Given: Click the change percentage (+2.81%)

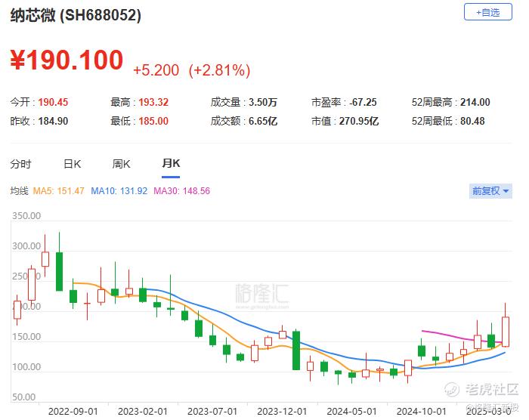Looking at the screenshot, I should tap(219, 70).
